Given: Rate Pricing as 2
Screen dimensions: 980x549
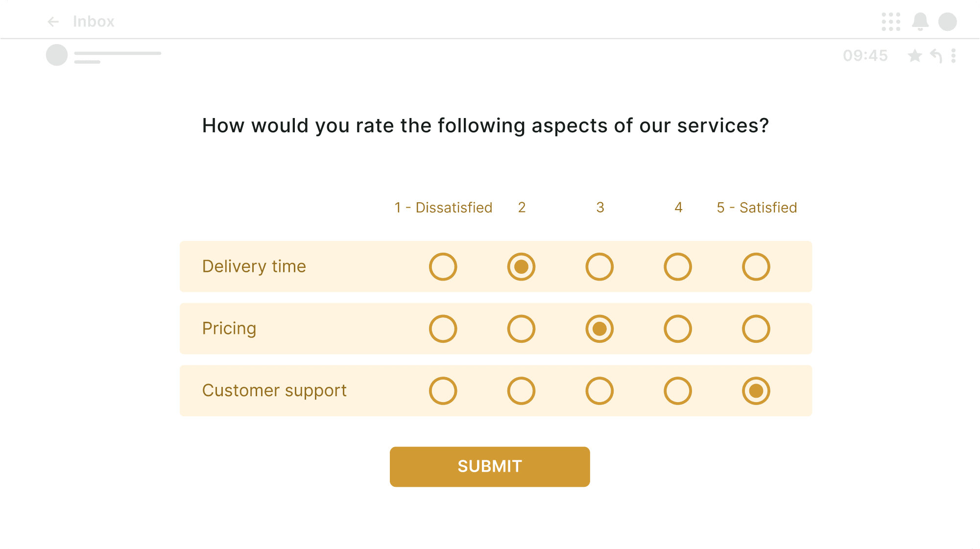Looking at the screenshot, I should click(522, 329).
